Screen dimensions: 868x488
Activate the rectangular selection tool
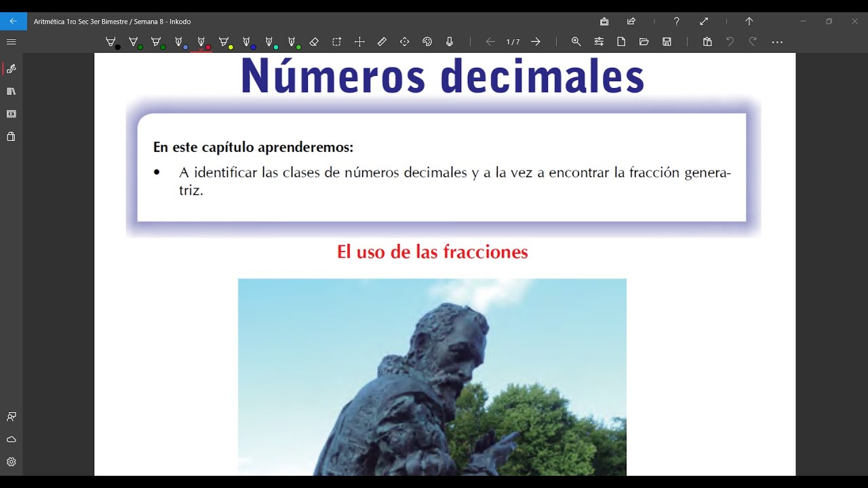(x=337, y=42)
